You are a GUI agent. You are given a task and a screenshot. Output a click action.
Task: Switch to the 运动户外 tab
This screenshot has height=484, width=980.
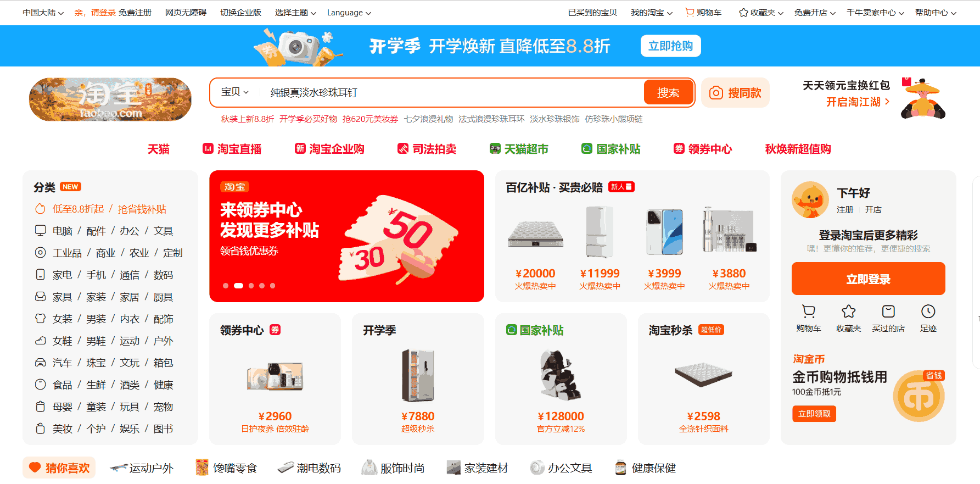(142, 468)
